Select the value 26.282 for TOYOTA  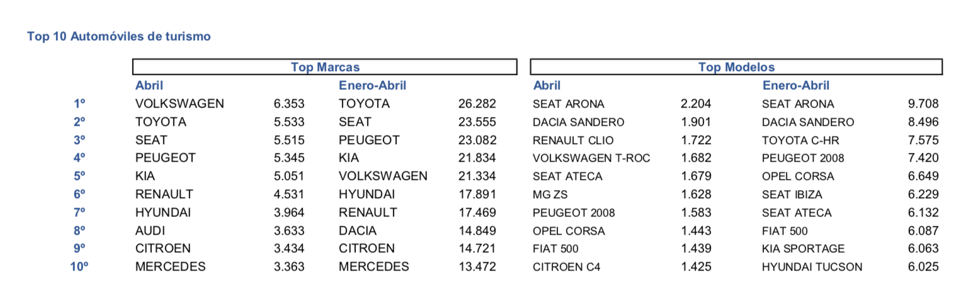477,104
